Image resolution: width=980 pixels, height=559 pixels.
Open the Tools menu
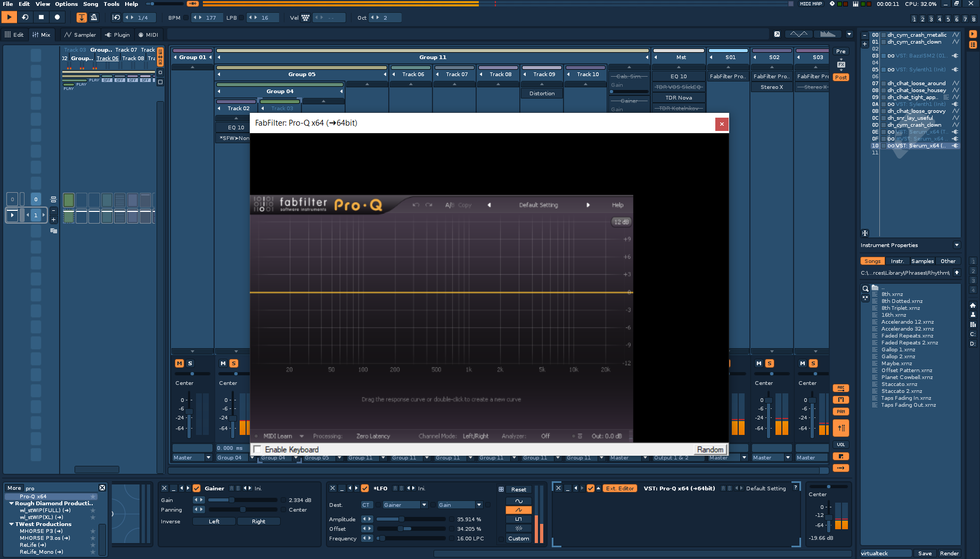(111, 4)
